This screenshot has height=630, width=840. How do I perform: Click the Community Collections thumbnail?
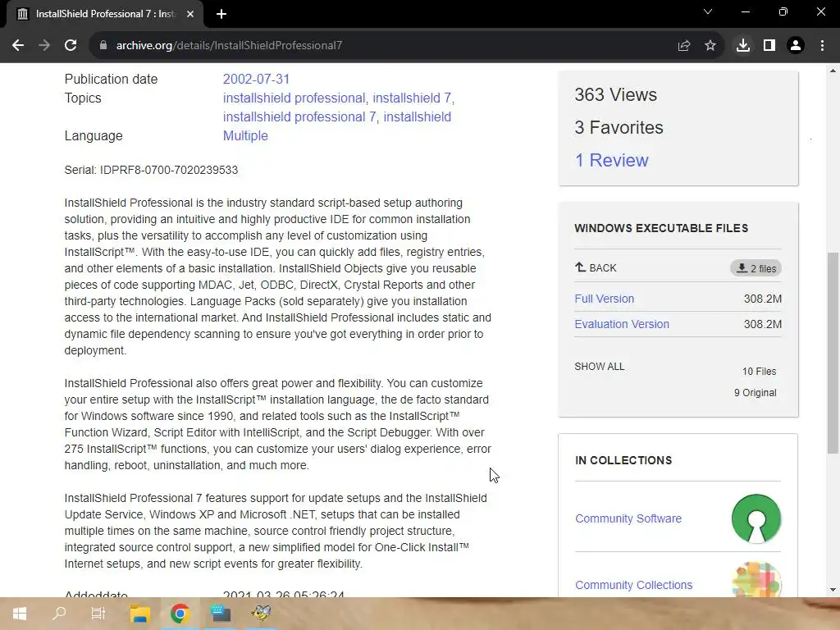[x=756, y=580]
